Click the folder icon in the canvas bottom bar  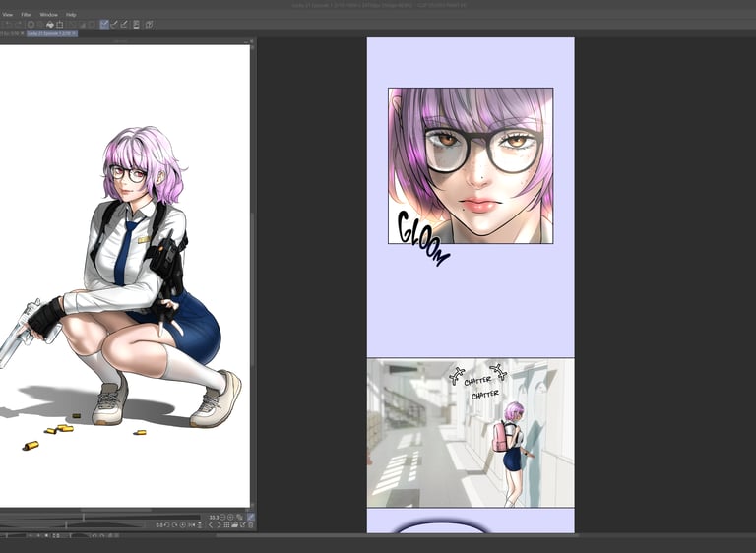pyautogui.click(x=235, y=524)
